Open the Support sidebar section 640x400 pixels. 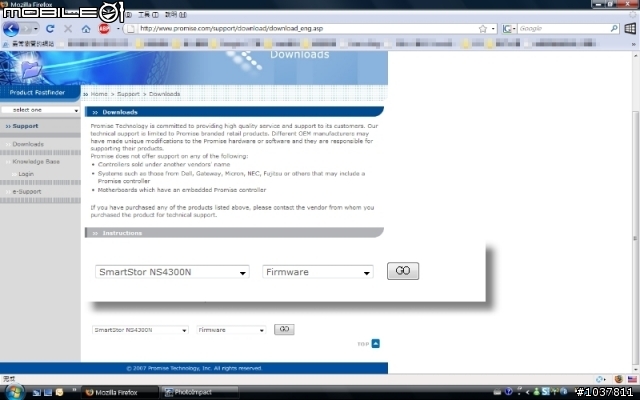click(x=25, y=126)
